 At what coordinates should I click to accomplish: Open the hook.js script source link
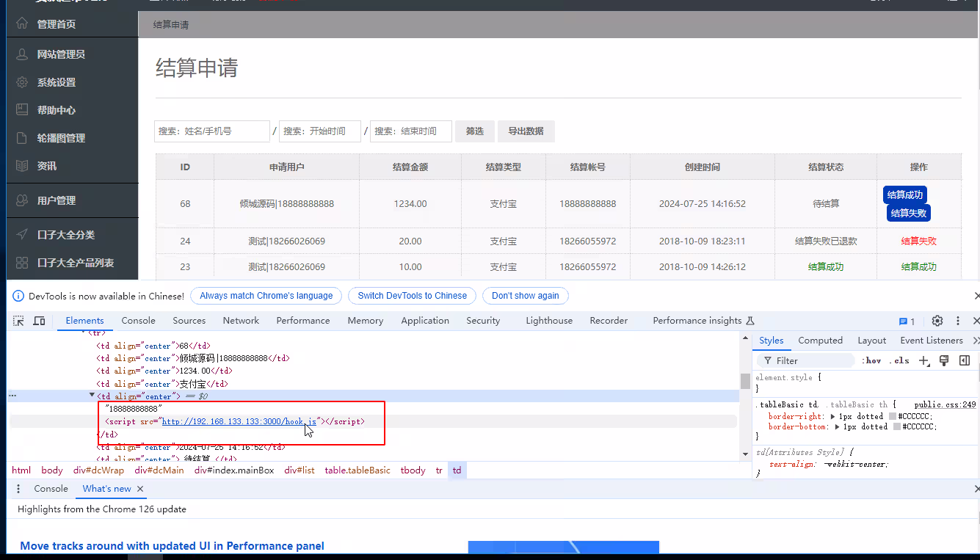tap(239, 422)
